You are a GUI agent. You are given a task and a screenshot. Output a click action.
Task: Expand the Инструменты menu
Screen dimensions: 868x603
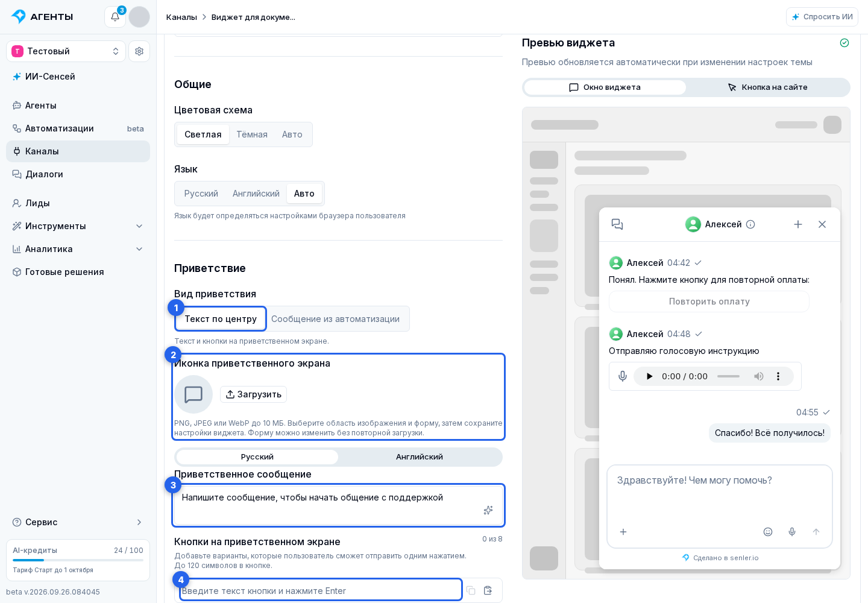tap(78, 226)
